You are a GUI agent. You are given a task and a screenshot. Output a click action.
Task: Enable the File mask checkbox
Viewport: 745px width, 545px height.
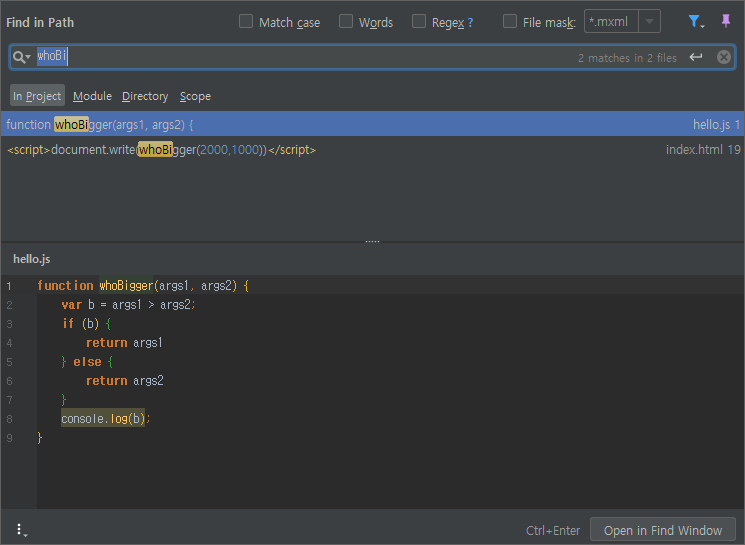click(510, 21)
